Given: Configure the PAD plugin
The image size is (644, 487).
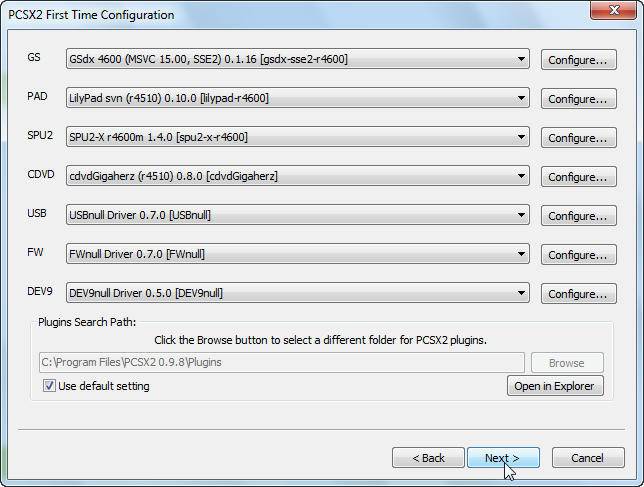Looking at the screenshot, I should pos(578,99).
